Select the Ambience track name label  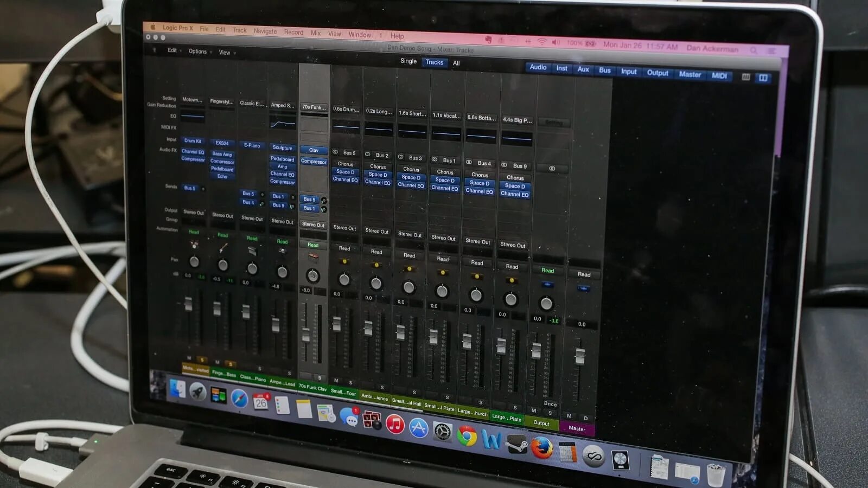coord(375,397)
